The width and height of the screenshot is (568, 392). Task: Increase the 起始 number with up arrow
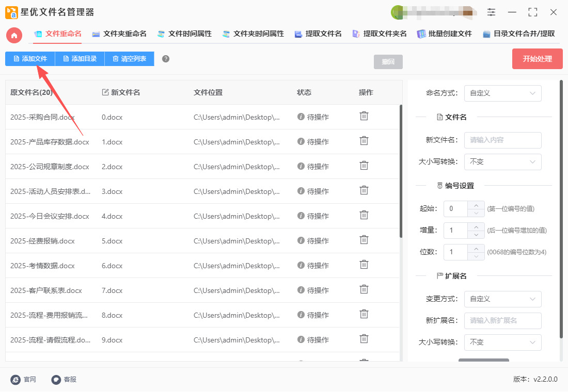pos(476,205)
